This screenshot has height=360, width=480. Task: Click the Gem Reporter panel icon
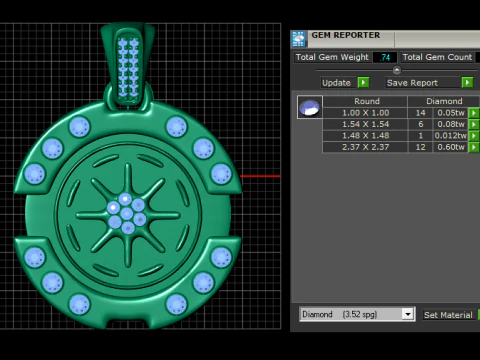(x=299, y=39)
